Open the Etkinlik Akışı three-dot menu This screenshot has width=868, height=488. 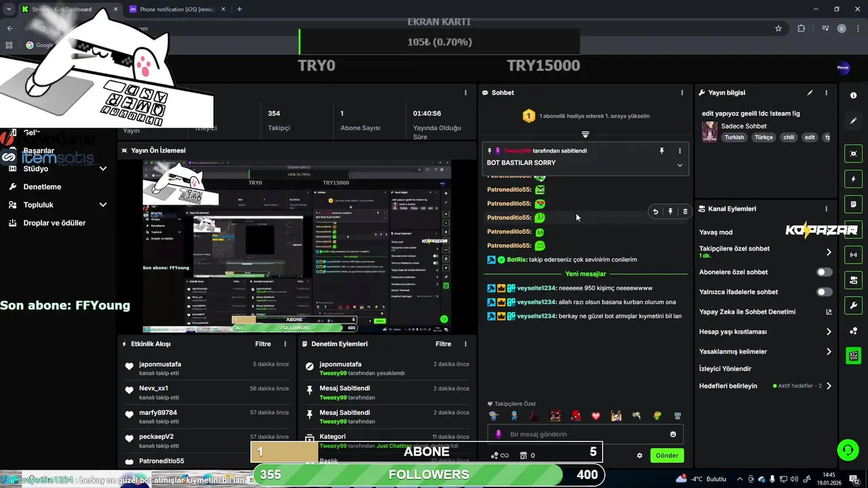click(285, 344)
